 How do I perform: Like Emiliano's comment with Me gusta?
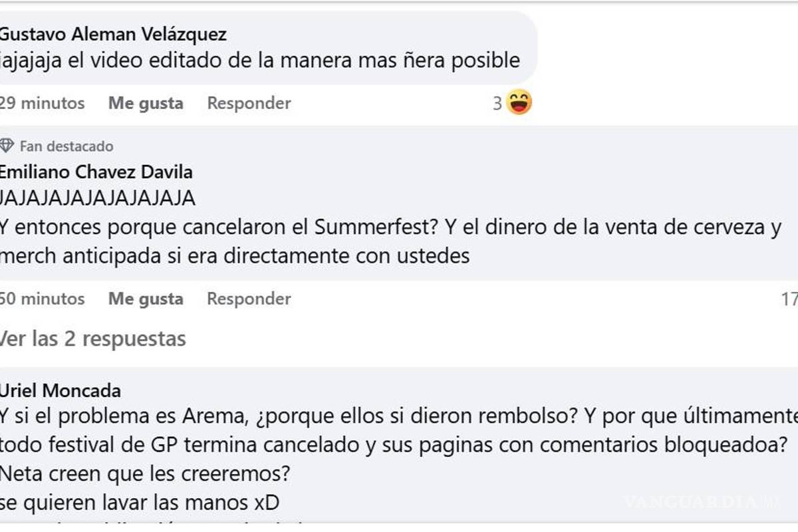tap(146, 299)
